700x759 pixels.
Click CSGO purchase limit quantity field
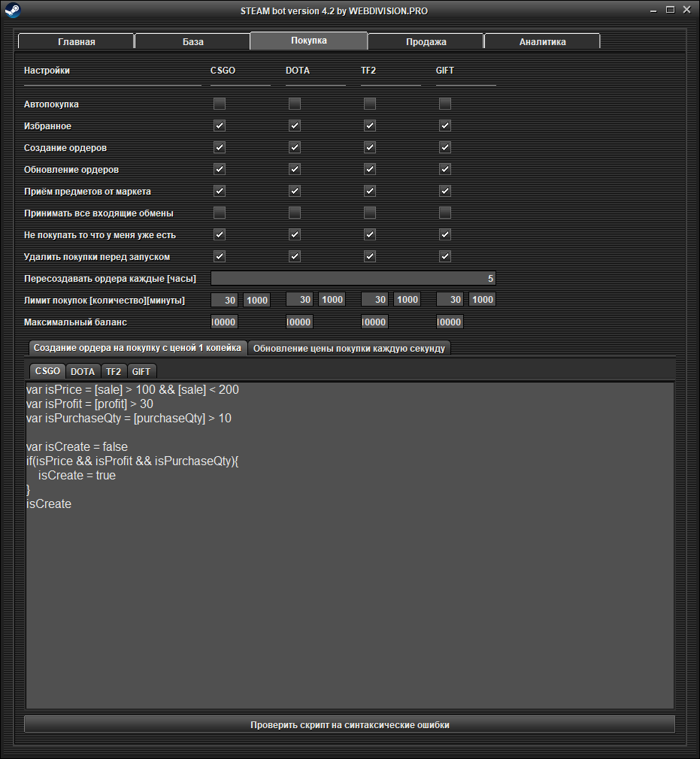[226, 300]
